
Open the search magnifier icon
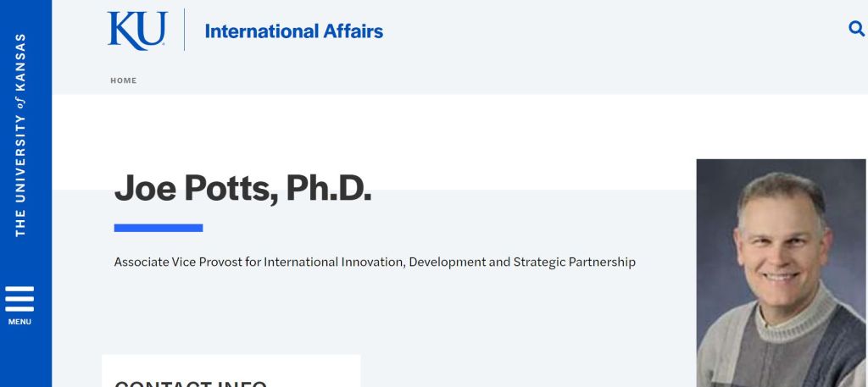(856, 29)
